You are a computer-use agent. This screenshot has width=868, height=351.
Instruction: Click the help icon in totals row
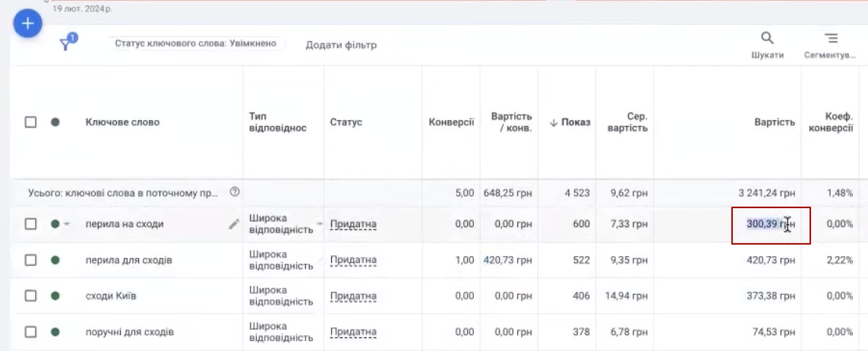point(234,192)
